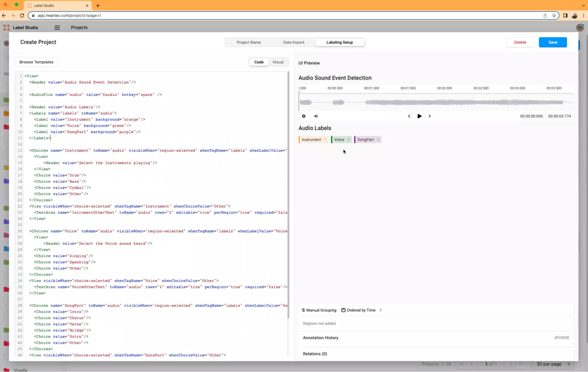Switch editor to Code mode
588x372 pixels.
point(259,62)
